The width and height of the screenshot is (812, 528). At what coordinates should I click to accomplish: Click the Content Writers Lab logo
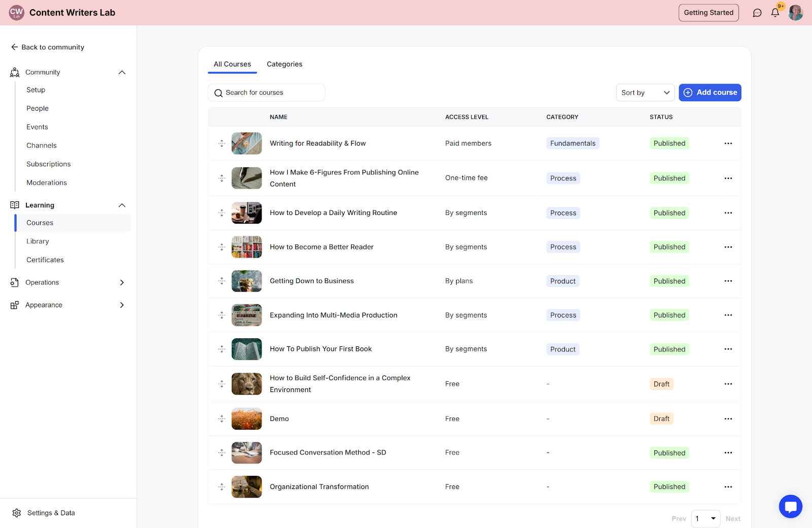coord(17,13)
